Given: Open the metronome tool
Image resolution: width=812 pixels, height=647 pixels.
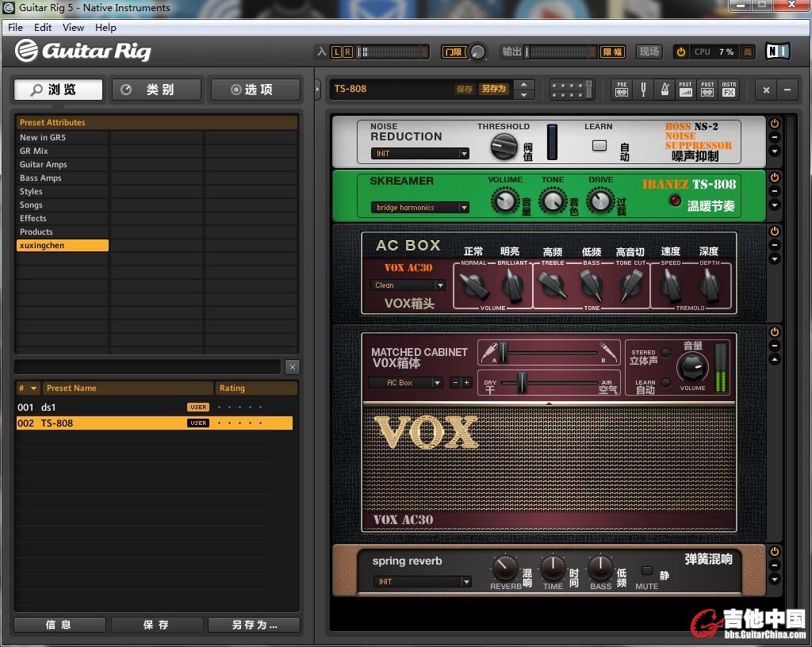Looking at the screenshot, I should tap(665, 89).
